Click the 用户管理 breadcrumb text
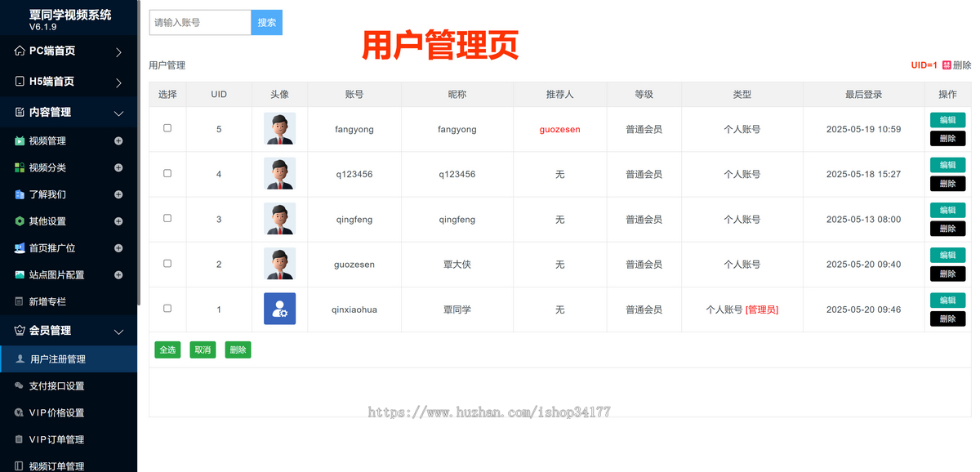 tap(167, 65)
